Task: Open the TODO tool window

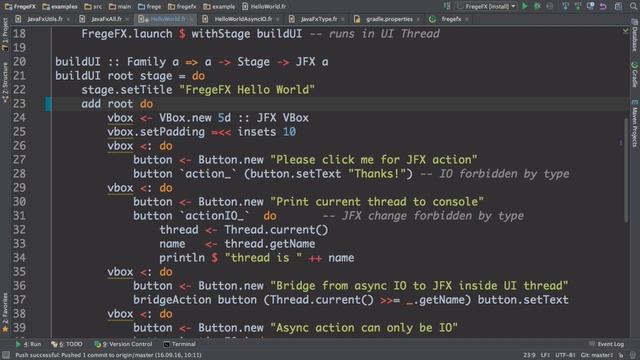Action: coord(67,344)
